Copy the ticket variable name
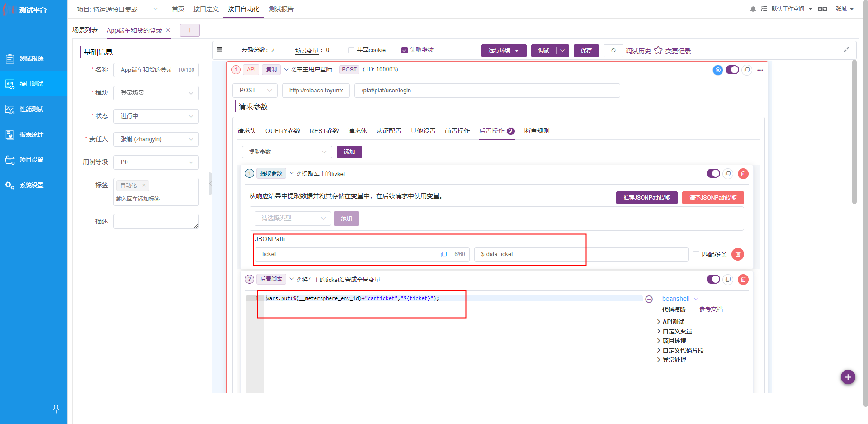Viewport: 868px width, 424px height. [444, 254]
